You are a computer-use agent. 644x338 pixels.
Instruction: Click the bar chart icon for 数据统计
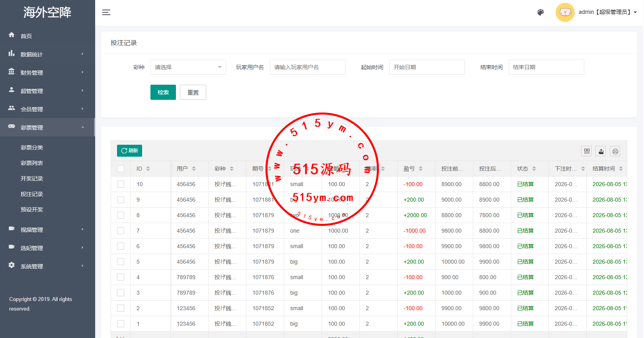(x=12, y=53)
